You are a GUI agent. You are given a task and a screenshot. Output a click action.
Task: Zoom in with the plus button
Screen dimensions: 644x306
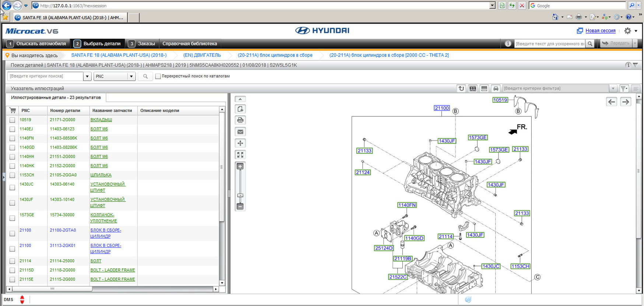coord(240,167)
